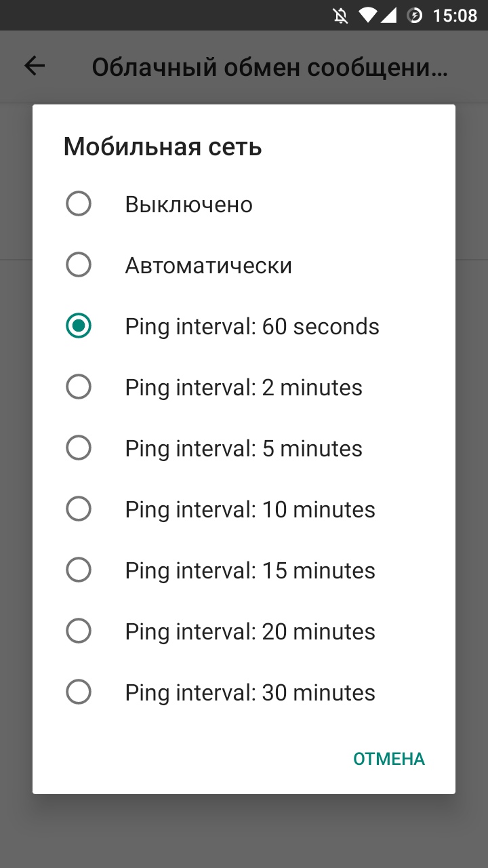Select Ping interval: 5 minutes option
This screenshot has height=868, width=488.
(x=79, y=448)
